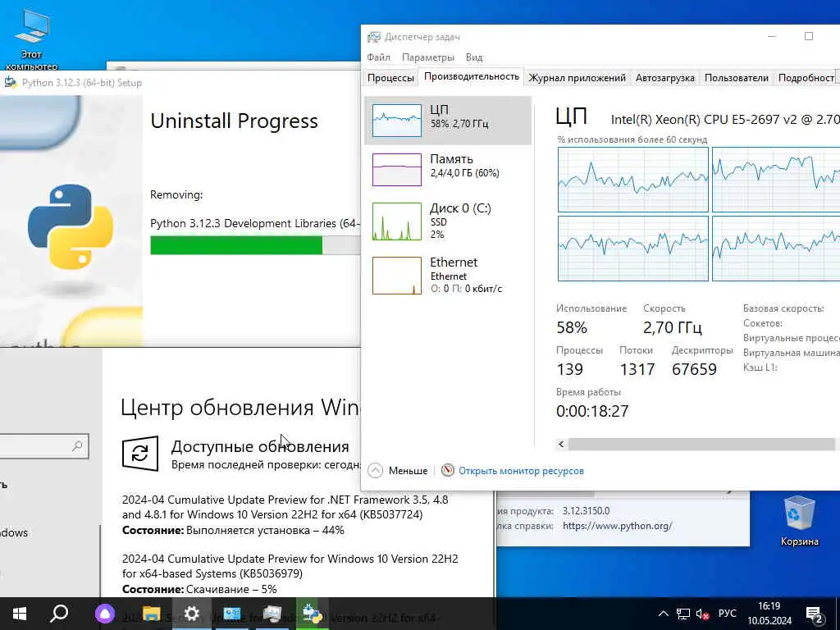
Task: Open the Параметры menu in Task Manager
Action: 428,57
